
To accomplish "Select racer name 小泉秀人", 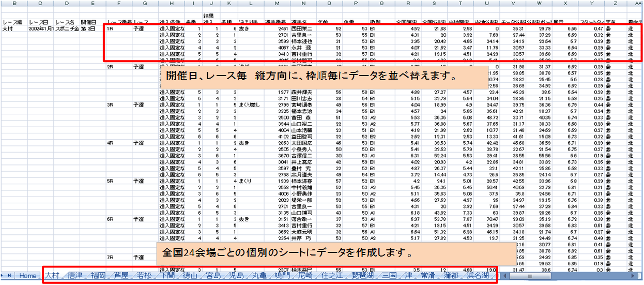I will 302,149.
